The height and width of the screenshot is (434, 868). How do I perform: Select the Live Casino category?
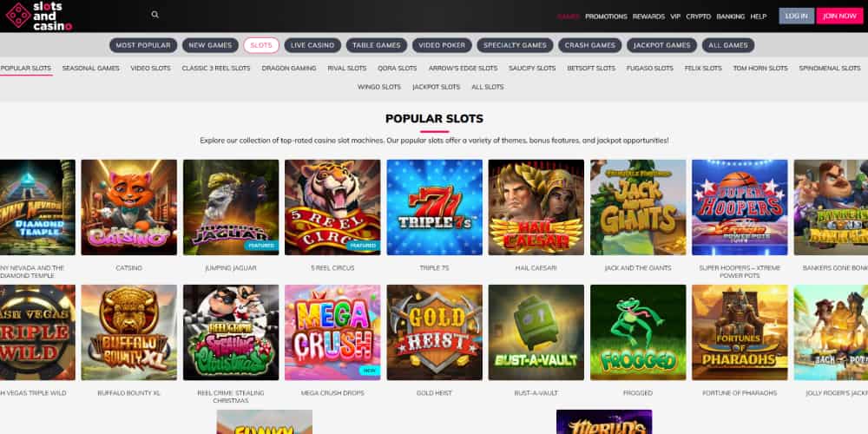click(x=312, y=45)
